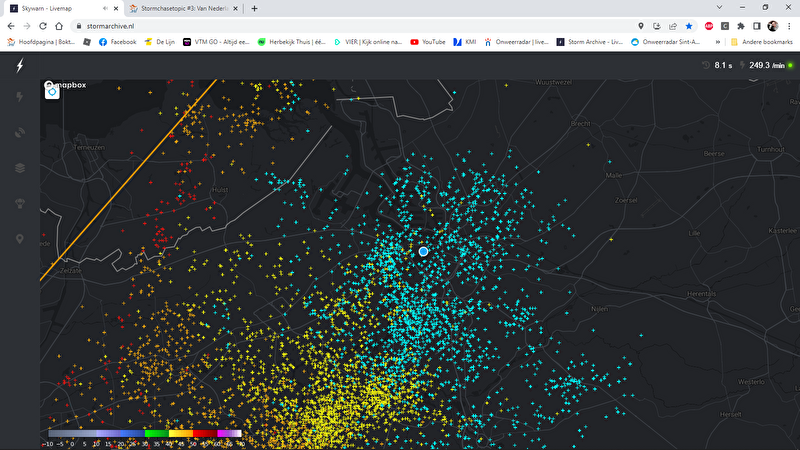
Task: Click the share page icon
Action: coord(673,26)
